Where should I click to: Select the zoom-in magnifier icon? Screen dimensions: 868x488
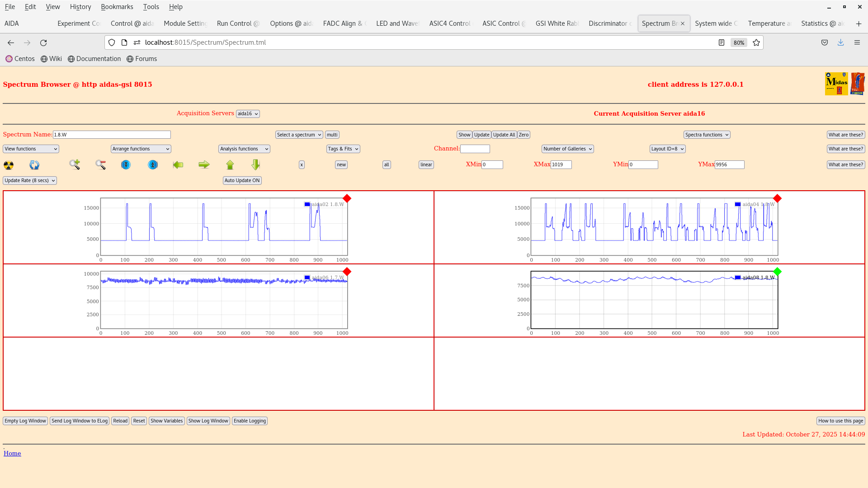pos(75,165)
